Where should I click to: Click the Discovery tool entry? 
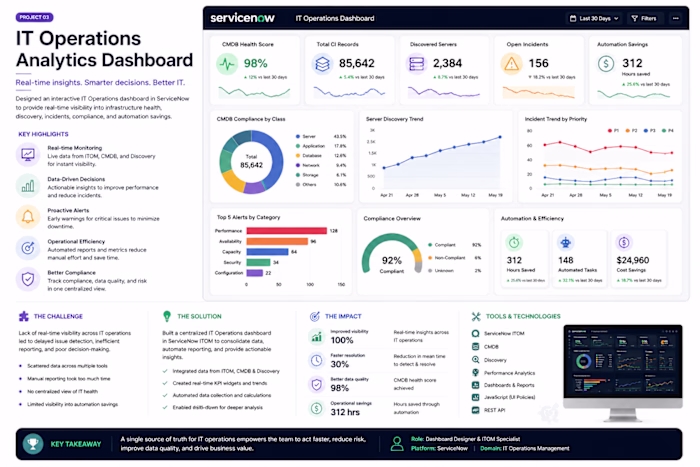tap(489, 360)
